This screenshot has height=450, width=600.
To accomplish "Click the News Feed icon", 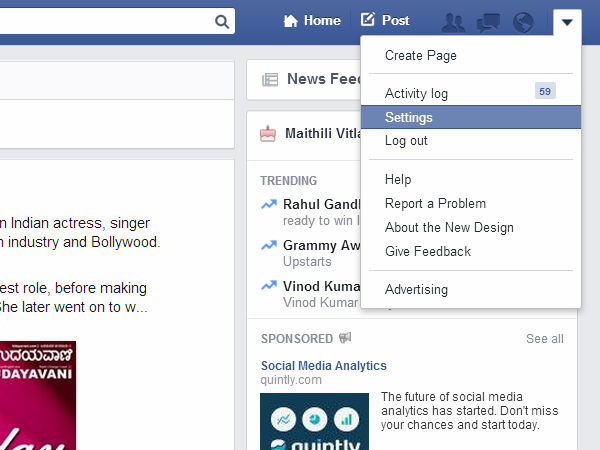I will pyautogui.click(x=270, y=80).
